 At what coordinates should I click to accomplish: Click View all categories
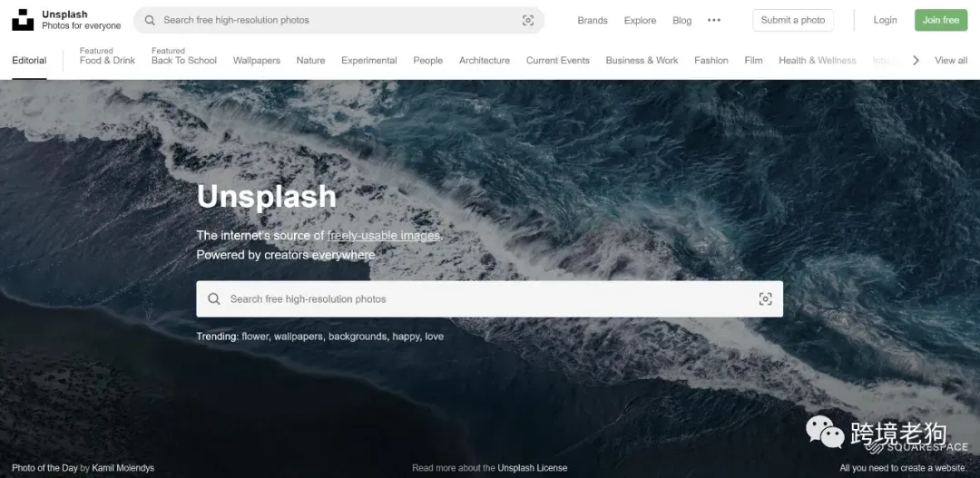[x=951, y=60]
